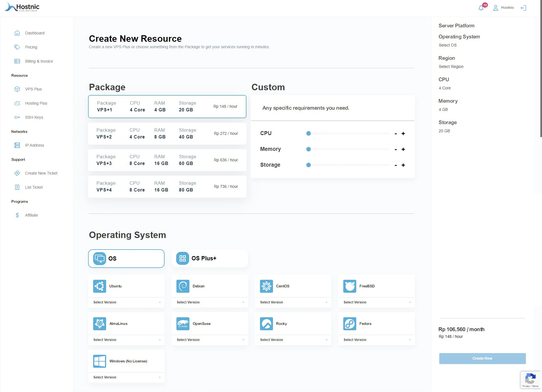Open Affiliate link in sidebar
Image resolution: width=542 pixels, height=392 pixels.
31,215
